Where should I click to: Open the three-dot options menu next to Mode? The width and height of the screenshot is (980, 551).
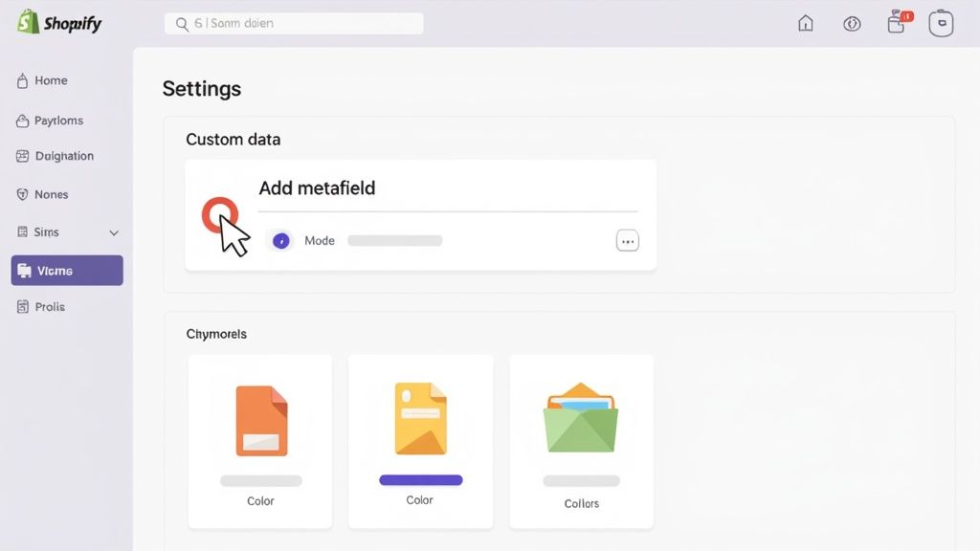click(628, 240)
